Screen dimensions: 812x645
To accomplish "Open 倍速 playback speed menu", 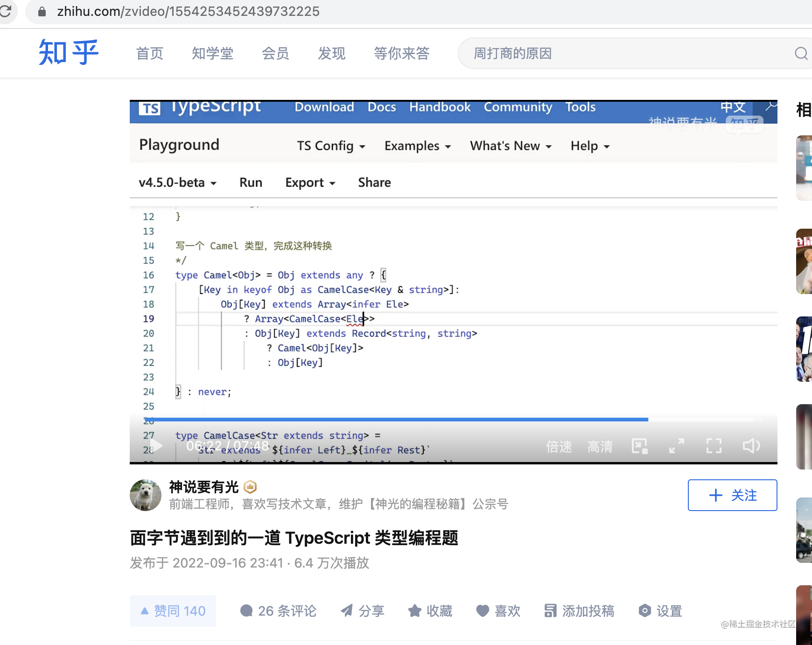I will (559, 447).
